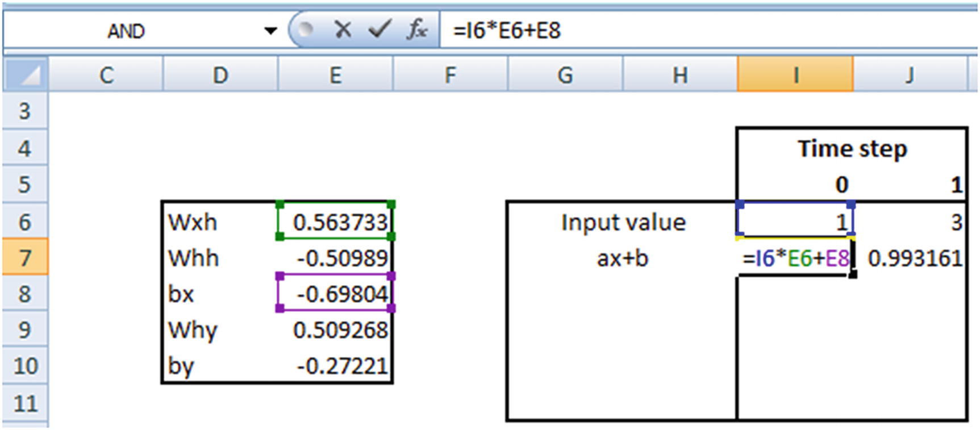This screenshot has width=980, height=430.
Task: Click the Wxh label cell
Action: point(220,221)
